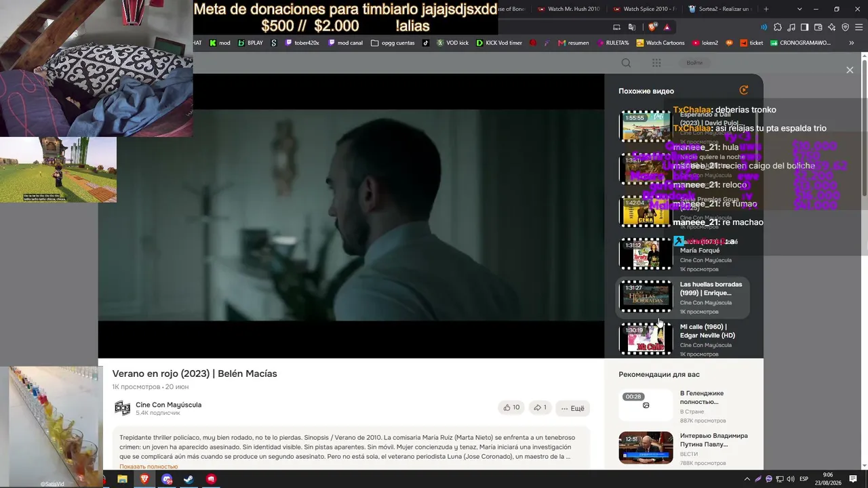Click the network tray icon
This screenshot has height=488, width=868.
tap(780, 479)
